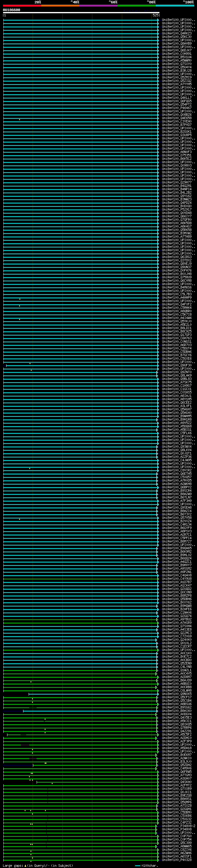Click the UniRef100_A5BIG1 label
This screenshot has height=868, width=197.
coord(177,430)
